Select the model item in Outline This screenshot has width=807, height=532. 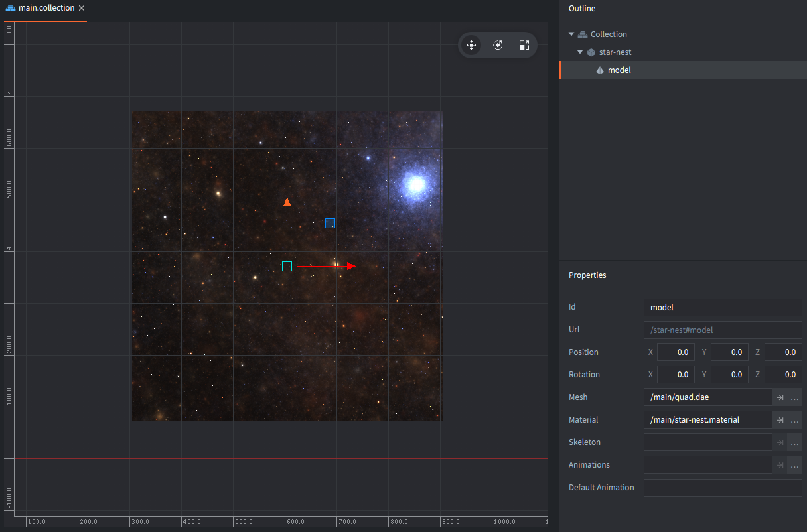click(619, 70)
